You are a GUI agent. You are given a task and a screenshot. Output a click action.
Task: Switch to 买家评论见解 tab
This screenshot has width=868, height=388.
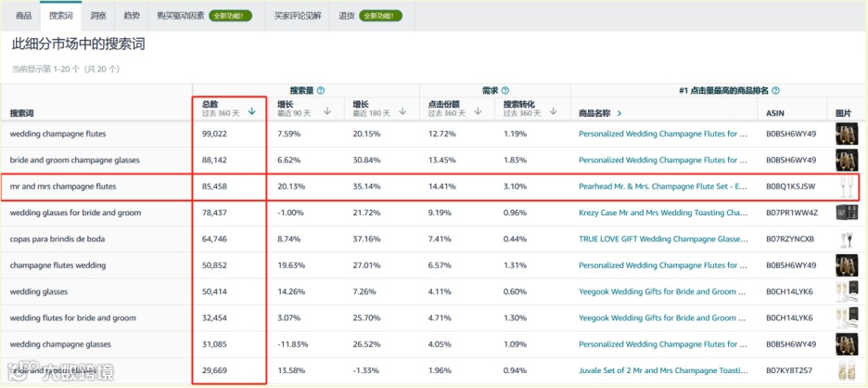click(x=298, y=16)
